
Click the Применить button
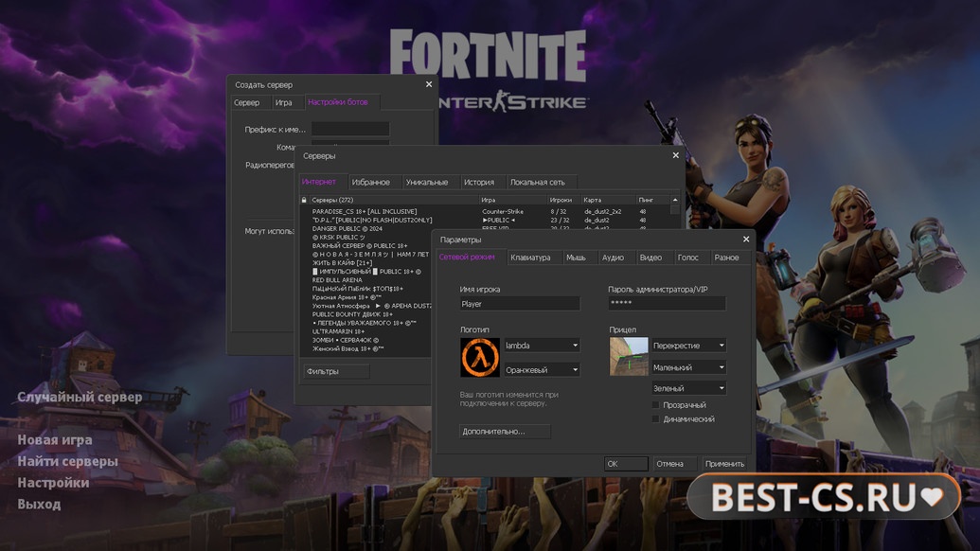click(724, 464)
